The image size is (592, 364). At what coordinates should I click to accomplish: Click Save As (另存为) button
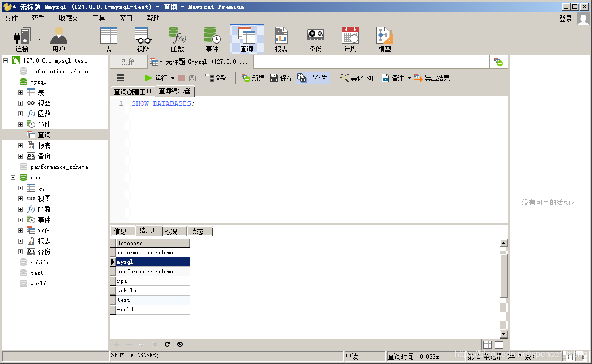pyautogui.click(x=313, y=77)
